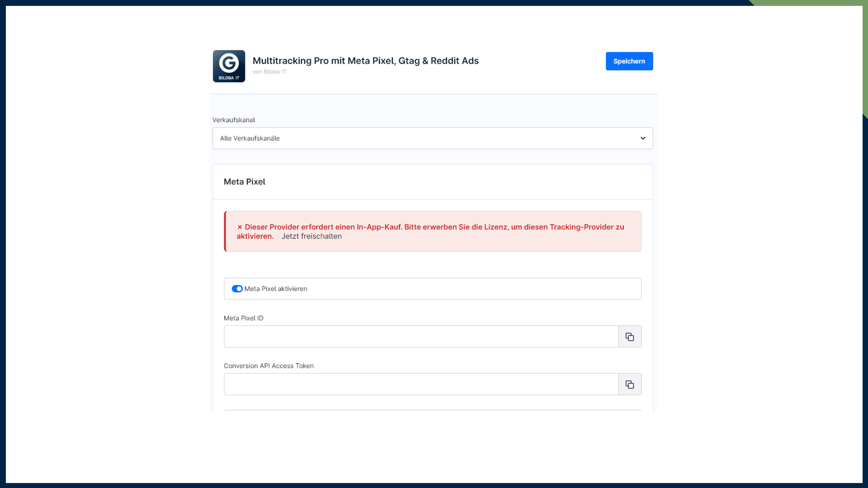Image resolution: width=868 pixels, height=488 pixels.
Task: Click the Meta Pixel aktivieren label text
Action: pyautogui.click(x=276, y=289)
